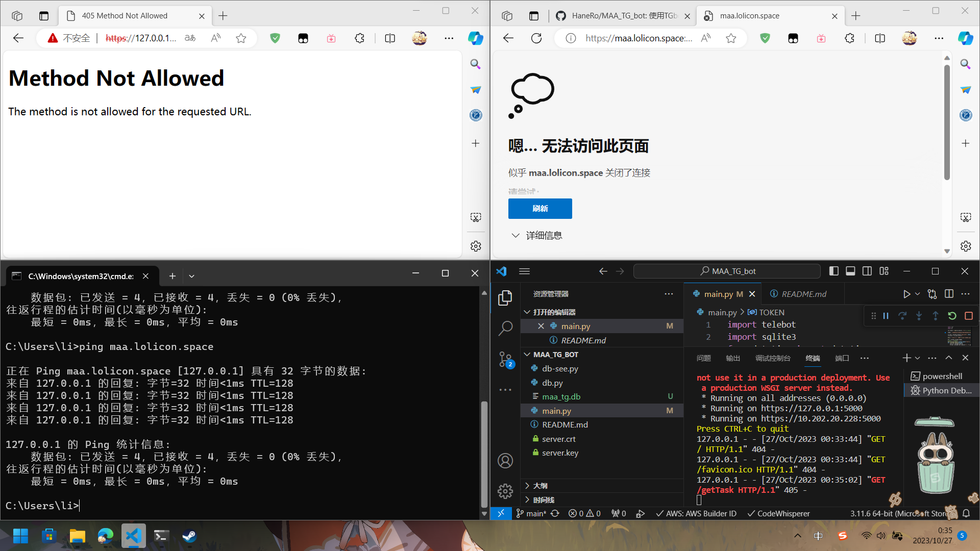Collapse the MAA_TG_BOT folder
The image size is (980, 551).
[x=527, y=354]
